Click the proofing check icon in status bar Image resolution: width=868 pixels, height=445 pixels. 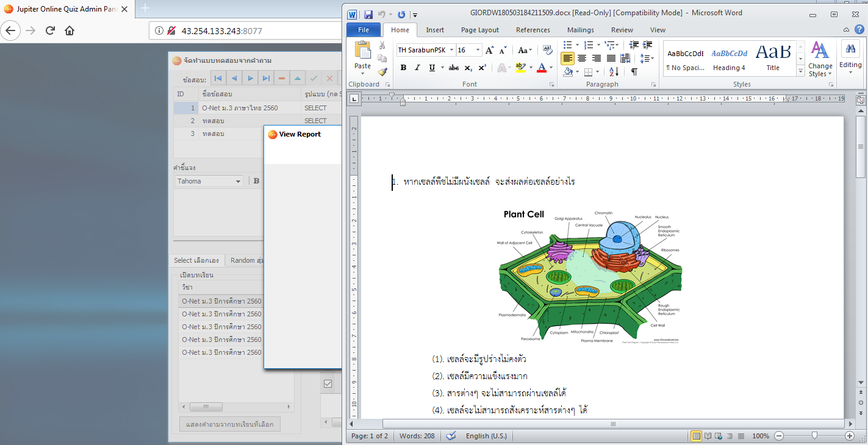coord(451,436)
